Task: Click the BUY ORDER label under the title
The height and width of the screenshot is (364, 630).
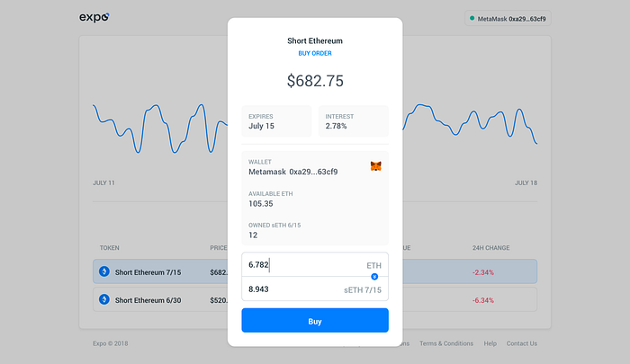Action: (x=315, y=53)
